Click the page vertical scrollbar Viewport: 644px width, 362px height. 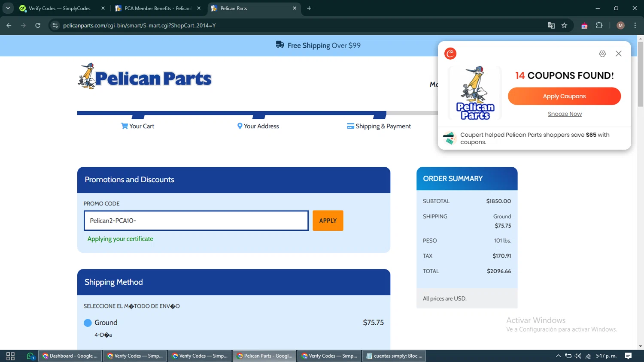(x=641, y=75)
